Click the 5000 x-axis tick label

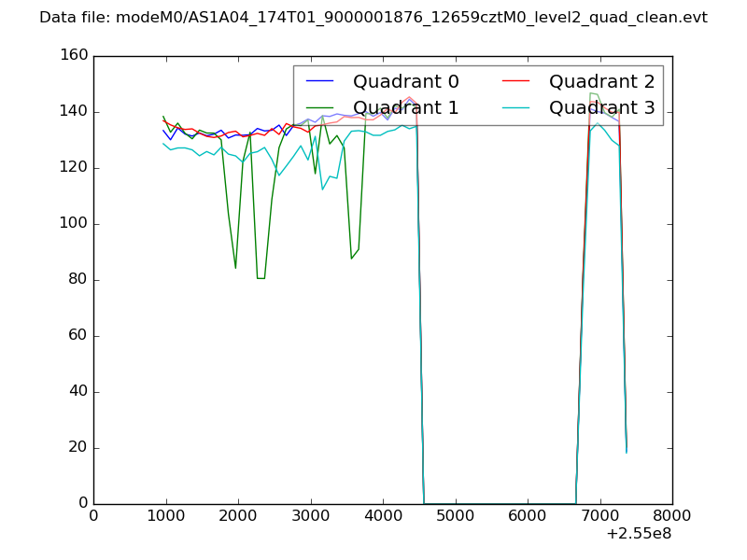point(455,515)
